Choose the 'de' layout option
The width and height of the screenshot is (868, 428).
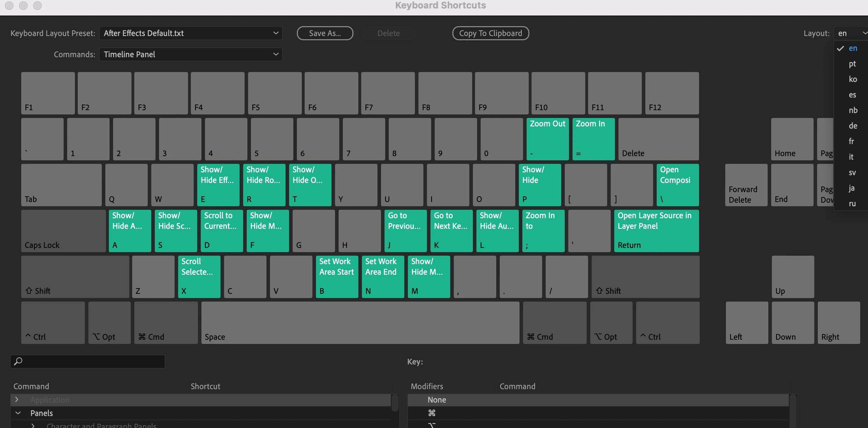(852, 126)
